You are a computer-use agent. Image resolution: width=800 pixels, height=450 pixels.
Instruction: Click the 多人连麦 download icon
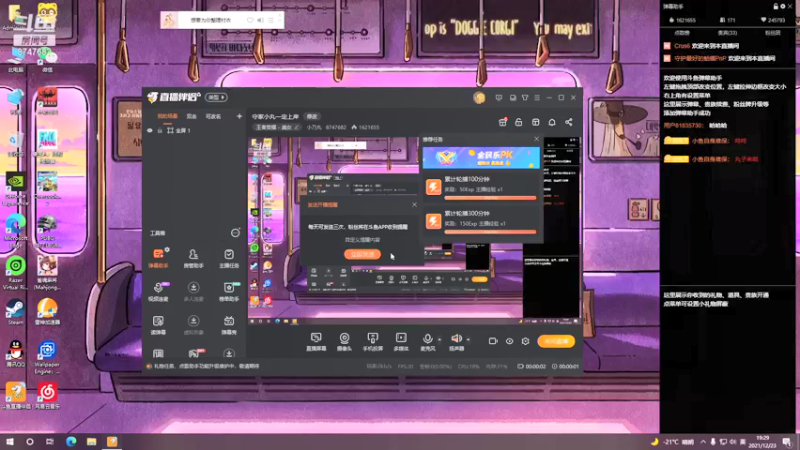[193, 291]
